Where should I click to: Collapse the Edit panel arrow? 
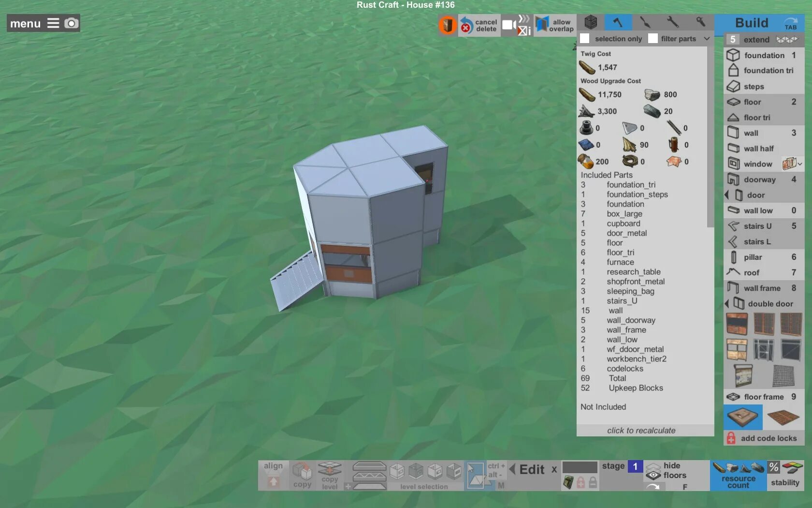pyautogui.click(x=512, y=469)
